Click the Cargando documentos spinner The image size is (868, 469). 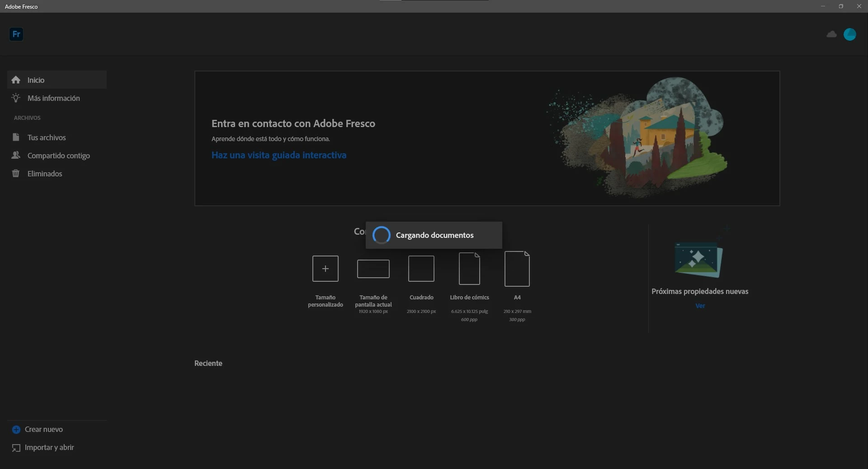click(381, 235)
